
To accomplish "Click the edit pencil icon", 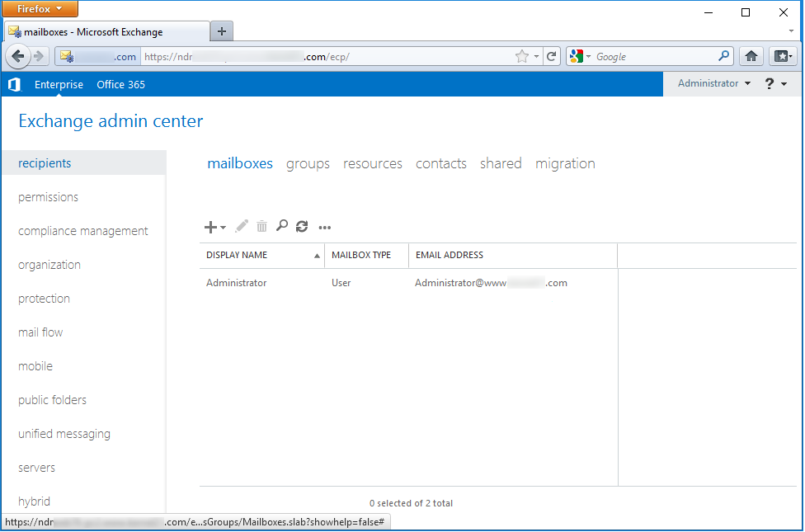I will [242, 226].
